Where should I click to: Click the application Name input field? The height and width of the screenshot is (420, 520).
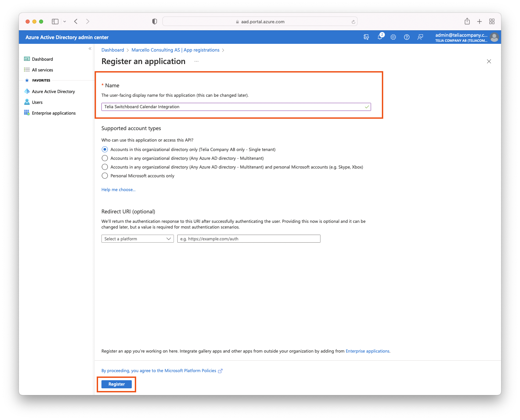click(x=236, y=107)
